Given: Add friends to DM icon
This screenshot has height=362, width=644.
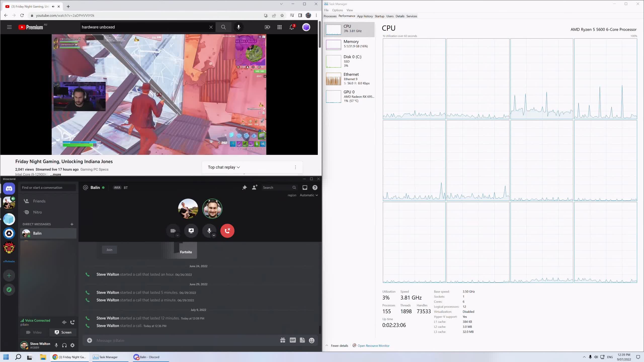Looking at the screenshot, I should (x=255, y=188).
